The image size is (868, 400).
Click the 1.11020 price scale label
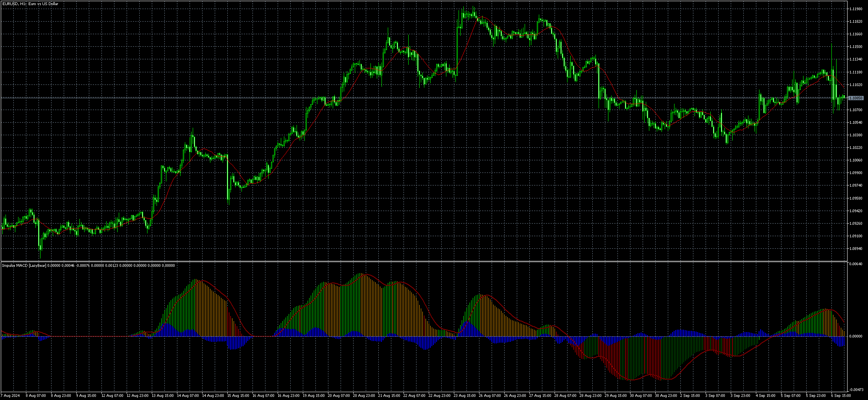[855, 85]
